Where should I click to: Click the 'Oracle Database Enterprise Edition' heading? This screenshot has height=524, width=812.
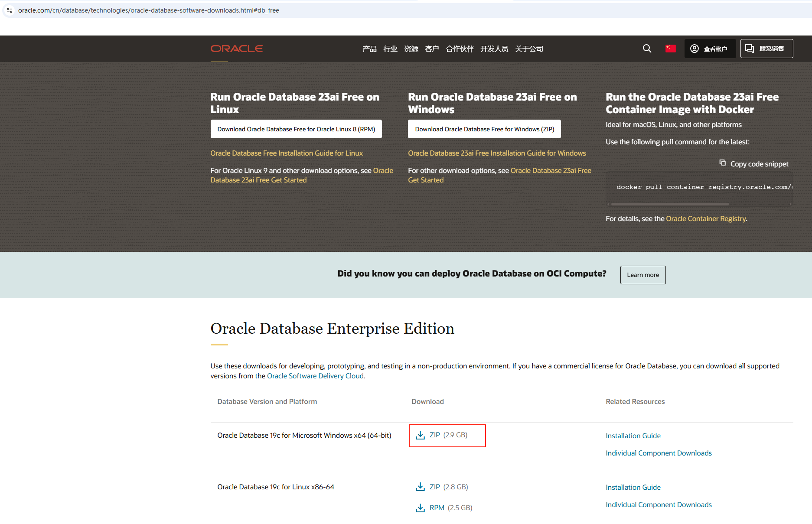click(333, 329)
